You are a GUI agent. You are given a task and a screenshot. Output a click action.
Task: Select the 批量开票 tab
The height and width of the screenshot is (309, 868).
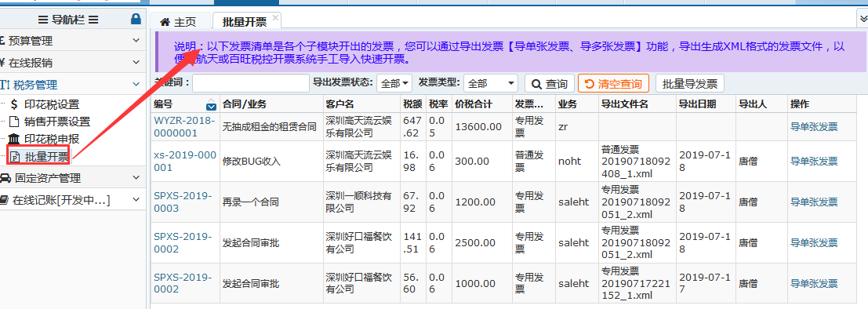(244, 22)
